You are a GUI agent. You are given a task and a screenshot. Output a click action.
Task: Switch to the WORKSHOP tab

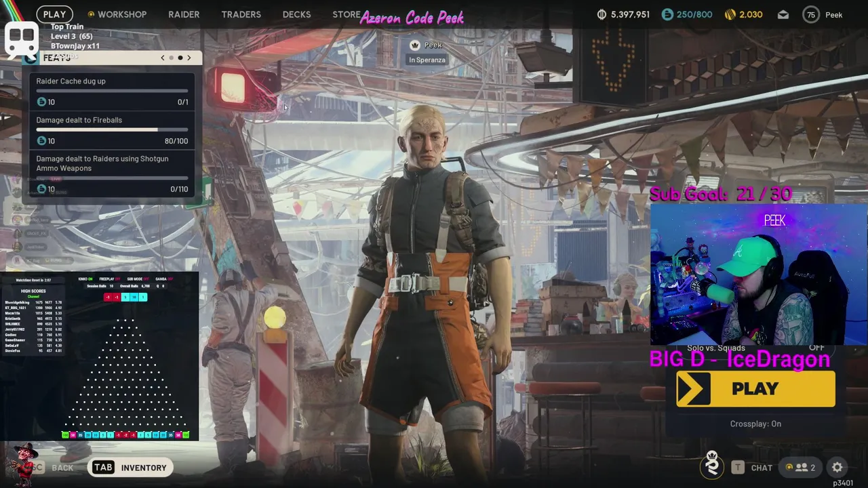point(117,14)
